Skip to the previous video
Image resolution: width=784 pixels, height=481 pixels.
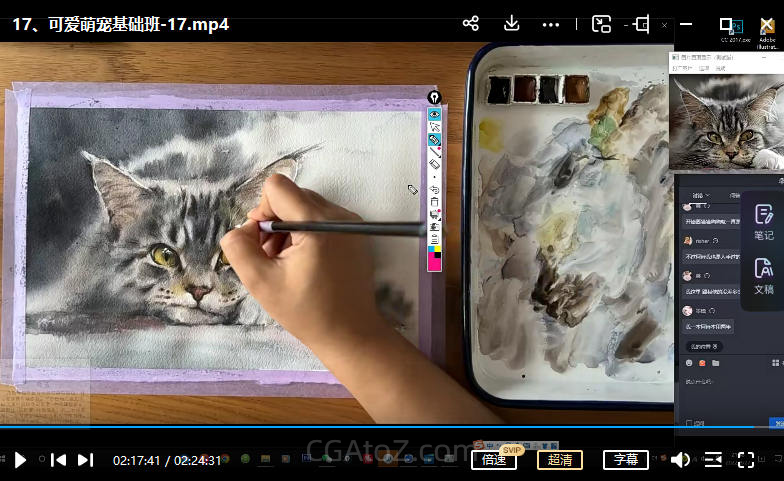point(59,460)
